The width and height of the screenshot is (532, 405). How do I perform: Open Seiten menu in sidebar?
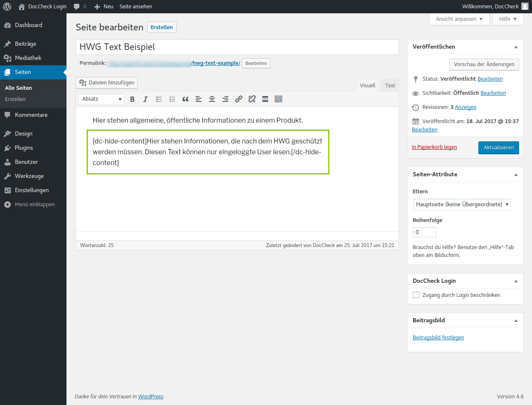coord(33,72)
